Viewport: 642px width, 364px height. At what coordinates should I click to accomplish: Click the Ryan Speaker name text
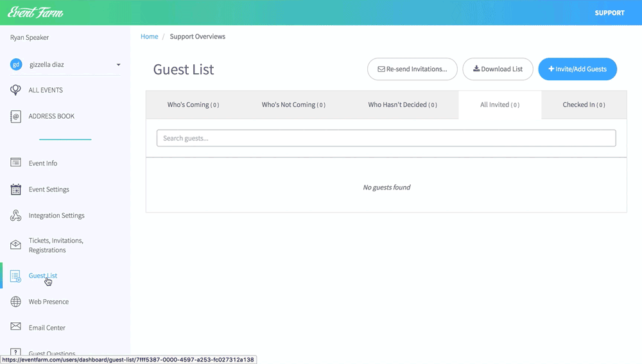tap(30, 37)
